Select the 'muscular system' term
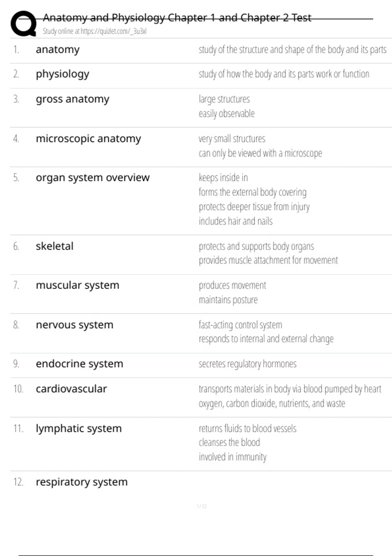 [x=77, y=285]
